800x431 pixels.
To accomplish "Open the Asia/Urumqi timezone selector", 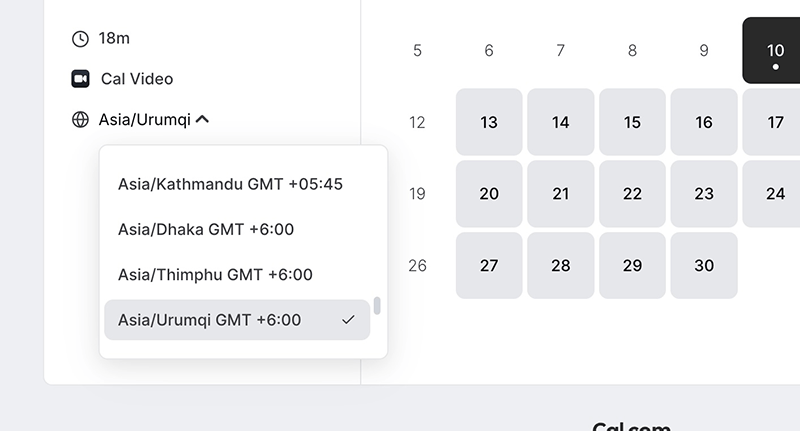I will point(145,120).
